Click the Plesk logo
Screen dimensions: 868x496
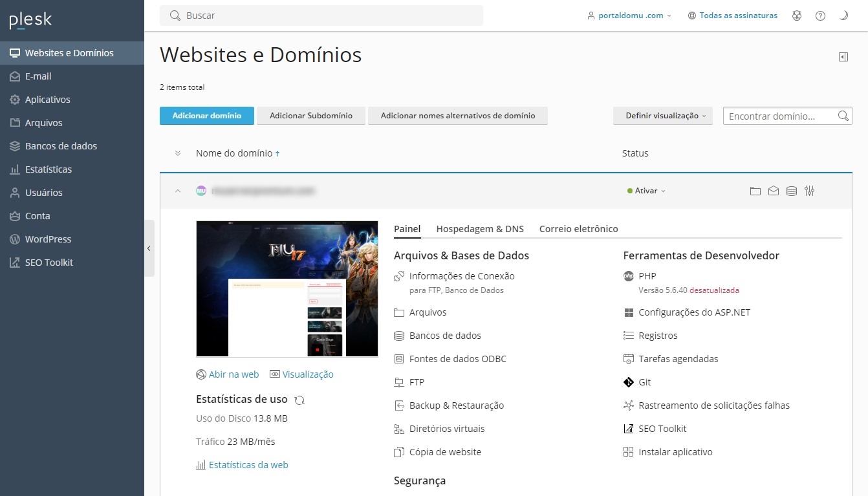click(30, 20)
